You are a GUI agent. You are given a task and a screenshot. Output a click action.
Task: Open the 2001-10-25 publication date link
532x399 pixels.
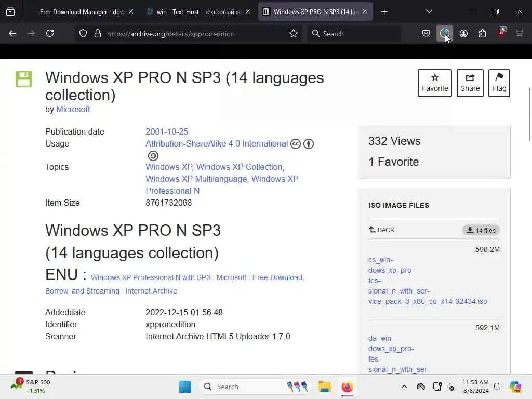167,131
